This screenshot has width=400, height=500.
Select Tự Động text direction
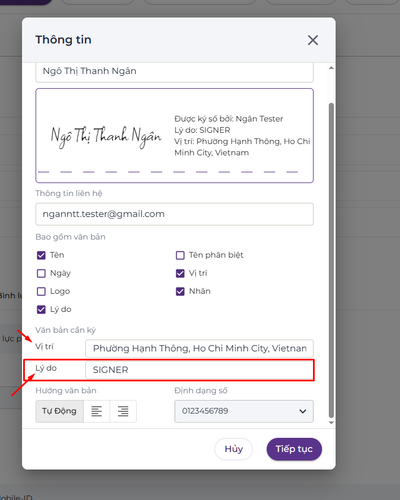click(59, 411)
